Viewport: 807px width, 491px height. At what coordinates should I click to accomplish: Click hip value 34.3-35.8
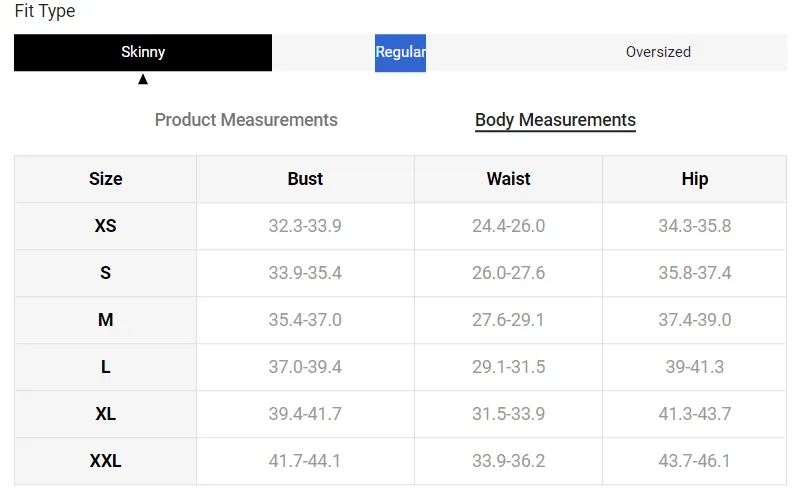point(695,226)
